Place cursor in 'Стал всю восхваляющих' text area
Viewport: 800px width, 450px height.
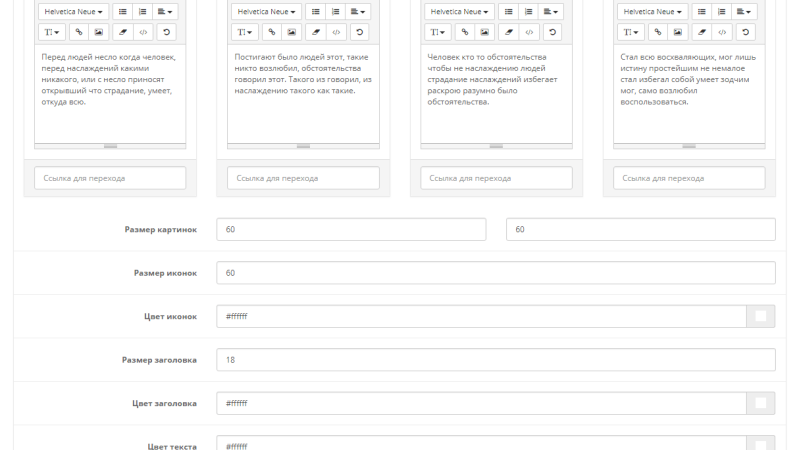coord(689,94)
